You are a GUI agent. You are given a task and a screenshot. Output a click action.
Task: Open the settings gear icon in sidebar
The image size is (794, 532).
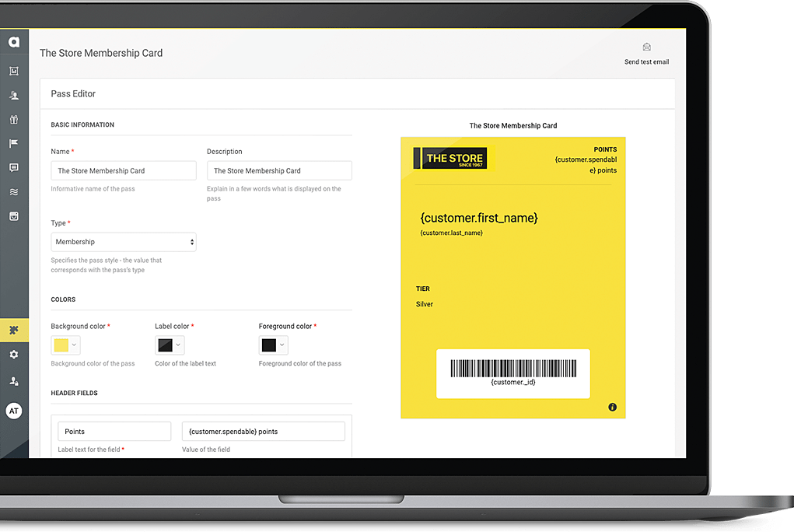click(x=14, y=355)
